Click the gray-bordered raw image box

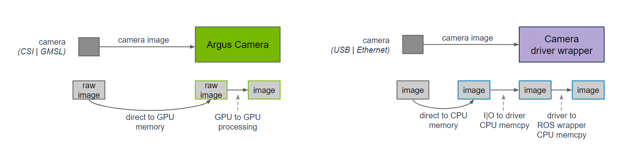(x=89, y=90)
